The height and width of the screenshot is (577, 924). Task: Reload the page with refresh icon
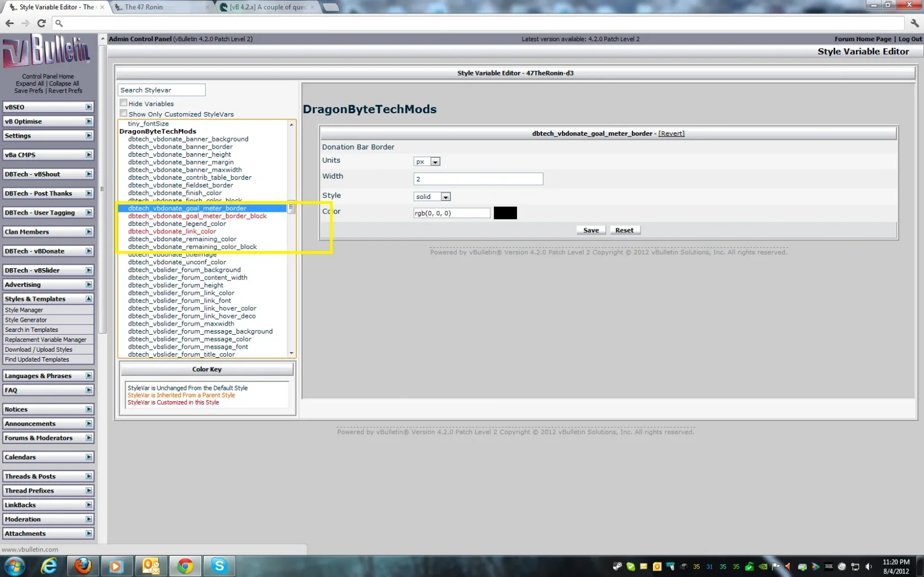tap(41, 23)
